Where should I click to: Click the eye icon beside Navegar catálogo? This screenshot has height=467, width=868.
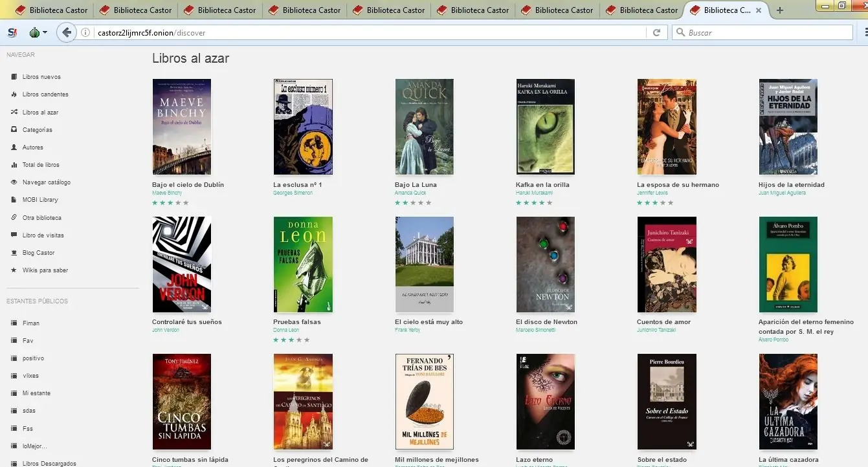[x=14, y=182]
